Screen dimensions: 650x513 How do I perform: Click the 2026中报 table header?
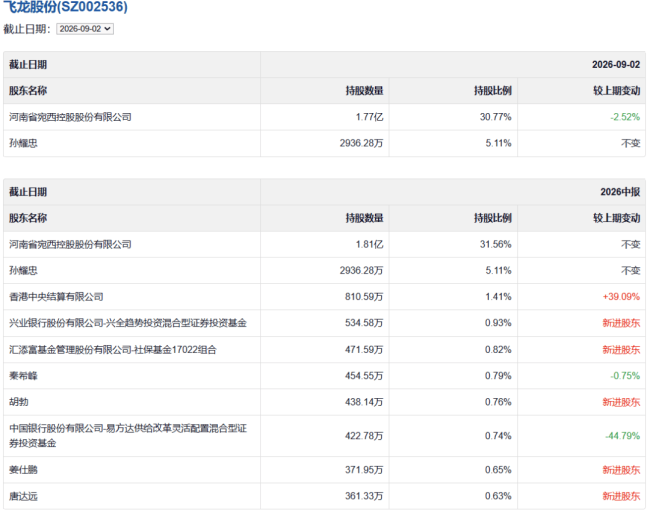pyautogui.click(x=620, y=191)
